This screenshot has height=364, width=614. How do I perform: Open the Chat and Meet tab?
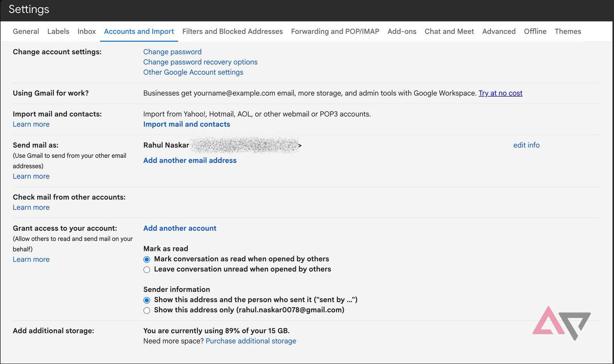coord(449,32)
